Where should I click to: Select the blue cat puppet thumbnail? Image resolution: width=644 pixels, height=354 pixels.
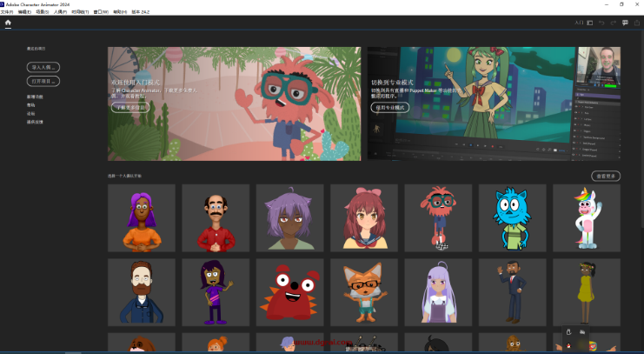512,217
